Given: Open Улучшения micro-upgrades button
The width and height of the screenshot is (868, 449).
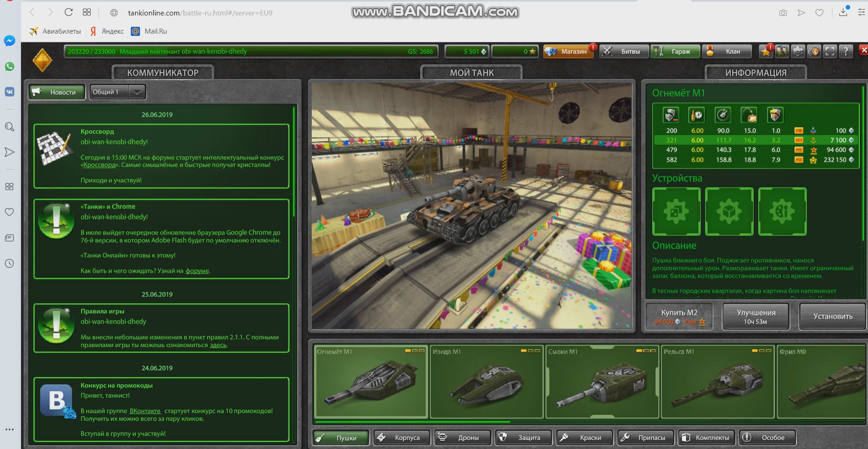Looking at the screenshot, I should coord(756,316).
